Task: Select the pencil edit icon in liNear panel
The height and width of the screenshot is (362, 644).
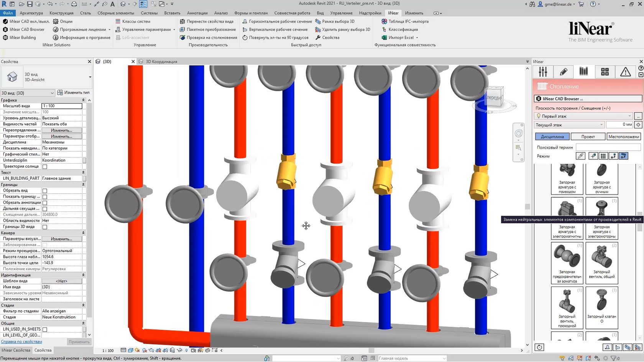Action: coord(563,72)
